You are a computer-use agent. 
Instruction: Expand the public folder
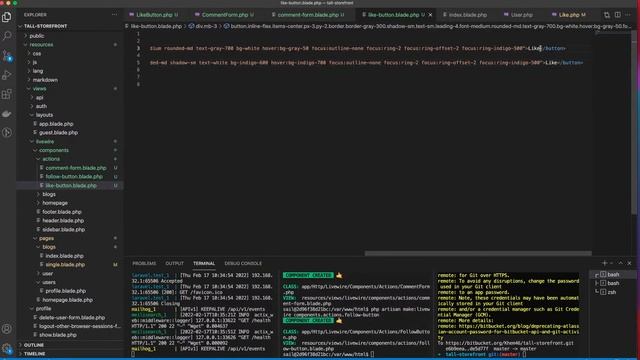[x=37, y=36]
